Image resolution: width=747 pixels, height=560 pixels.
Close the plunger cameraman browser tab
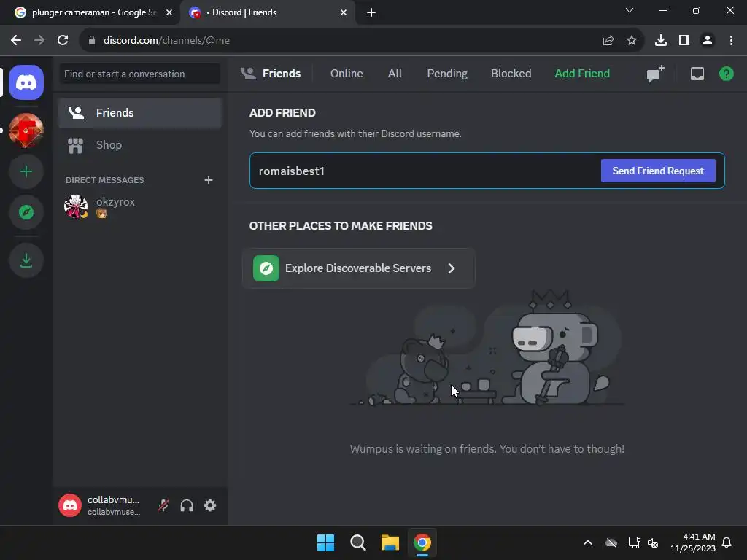tap(169, 12)
